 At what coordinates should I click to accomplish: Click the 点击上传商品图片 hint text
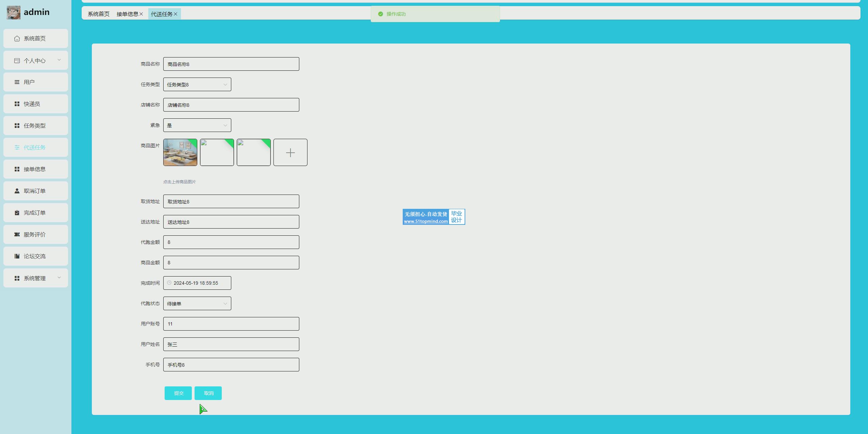pyautogui.click(x=180, y=182)
